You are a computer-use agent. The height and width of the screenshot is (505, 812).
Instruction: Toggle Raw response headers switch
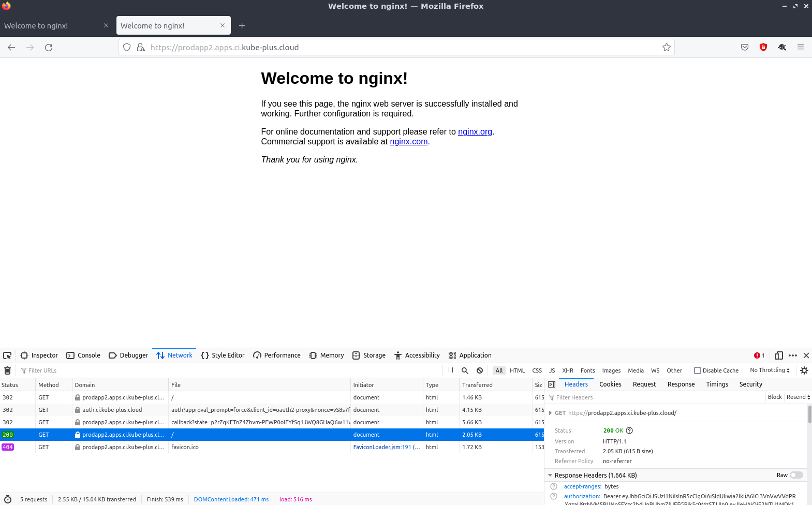(x=796, y=475)
